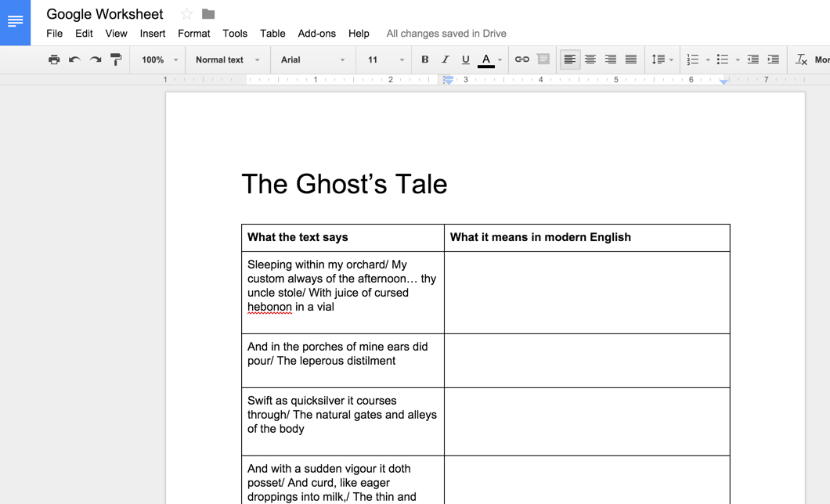Insert a link with chain icon
830x504 pixels.
522,59
